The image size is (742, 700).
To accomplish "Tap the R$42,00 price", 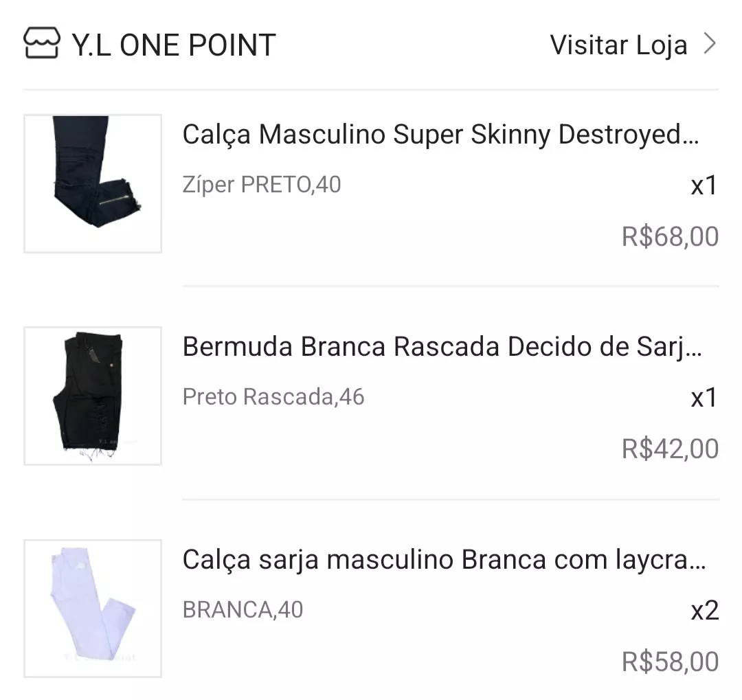I will click(670, 449).
